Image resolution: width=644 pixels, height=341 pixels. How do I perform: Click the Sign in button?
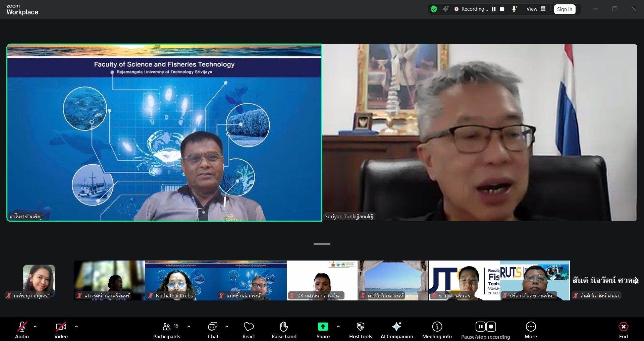pyautogui.click(x=565, y=9)
